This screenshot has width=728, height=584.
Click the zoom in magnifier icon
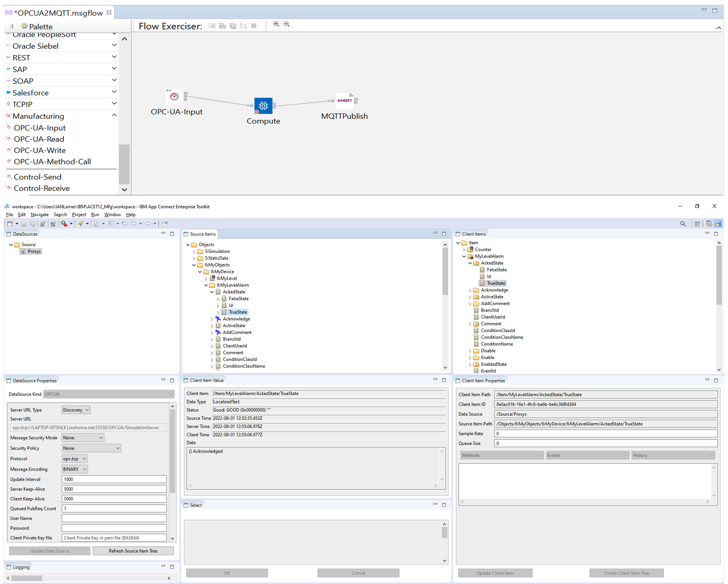[276, 24]
